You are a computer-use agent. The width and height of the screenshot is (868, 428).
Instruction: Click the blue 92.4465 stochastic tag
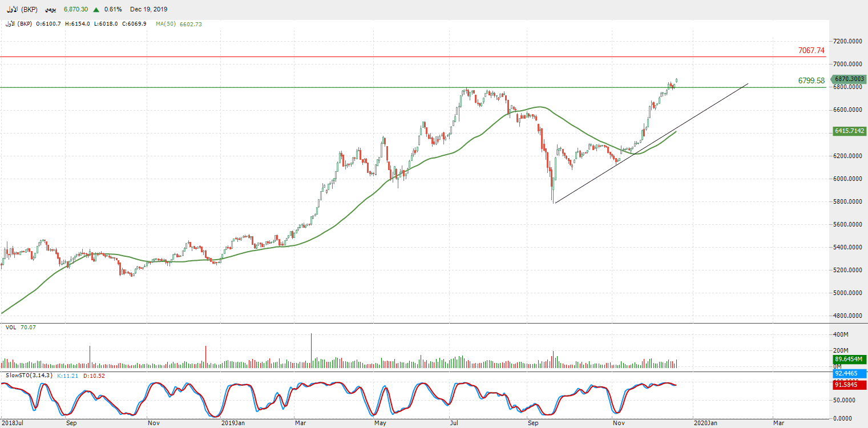click(849, 373)
